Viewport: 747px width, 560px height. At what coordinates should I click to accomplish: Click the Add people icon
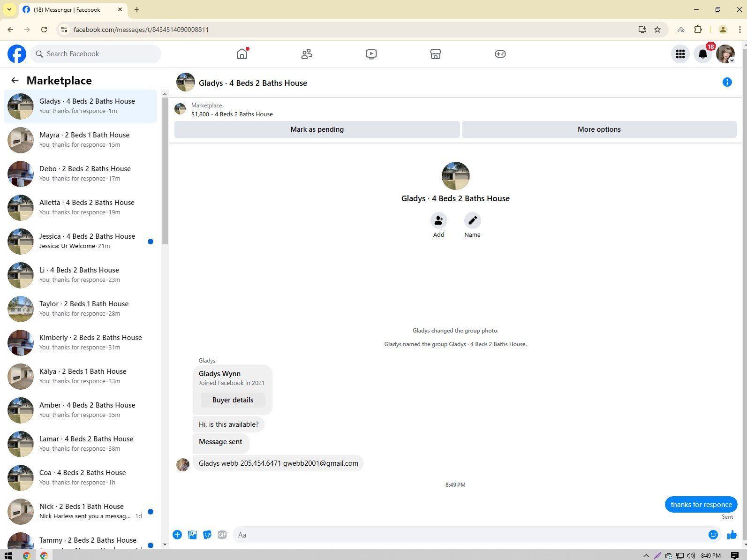pyautogui.click(x=439, y=220)
